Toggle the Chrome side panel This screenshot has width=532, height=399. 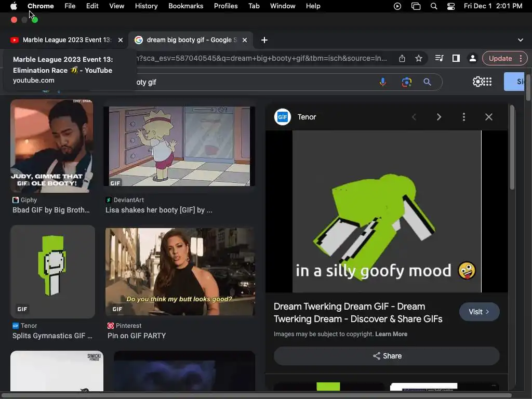click(456, 58)
